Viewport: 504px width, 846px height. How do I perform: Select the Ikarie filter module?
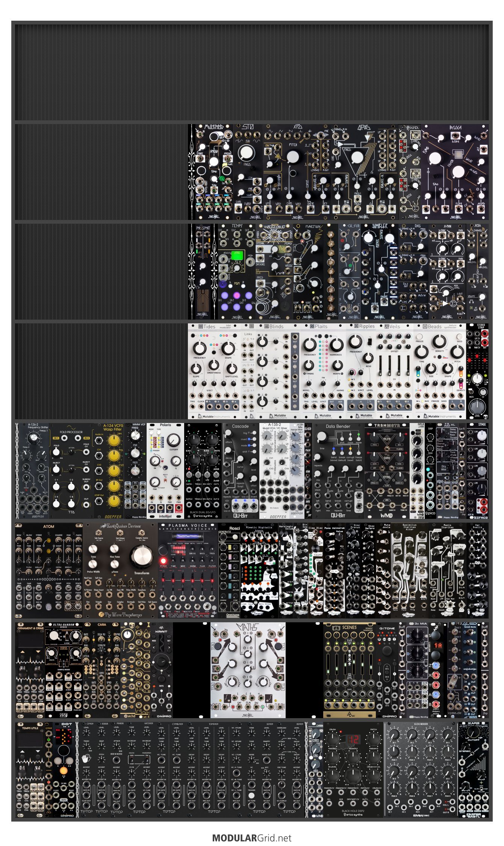pos(474,770)
